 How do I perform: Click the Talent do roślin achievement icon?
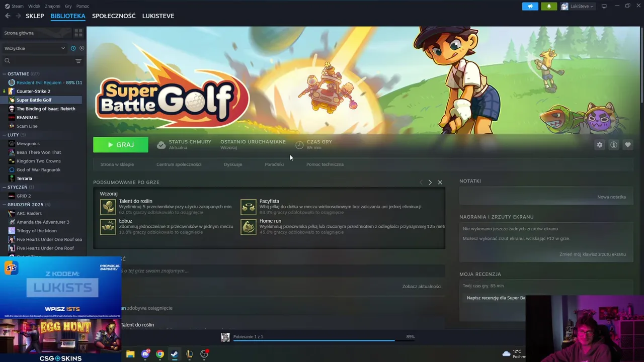108,207
